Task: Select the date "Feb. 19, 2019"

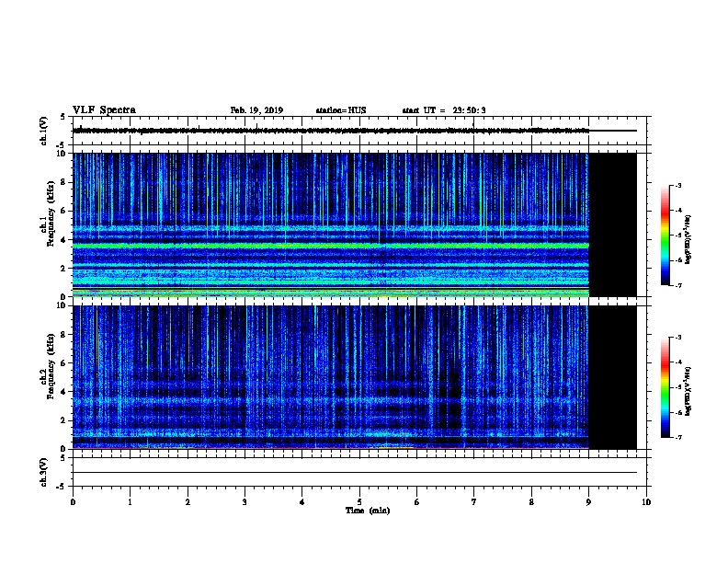Action: point(256,110)
